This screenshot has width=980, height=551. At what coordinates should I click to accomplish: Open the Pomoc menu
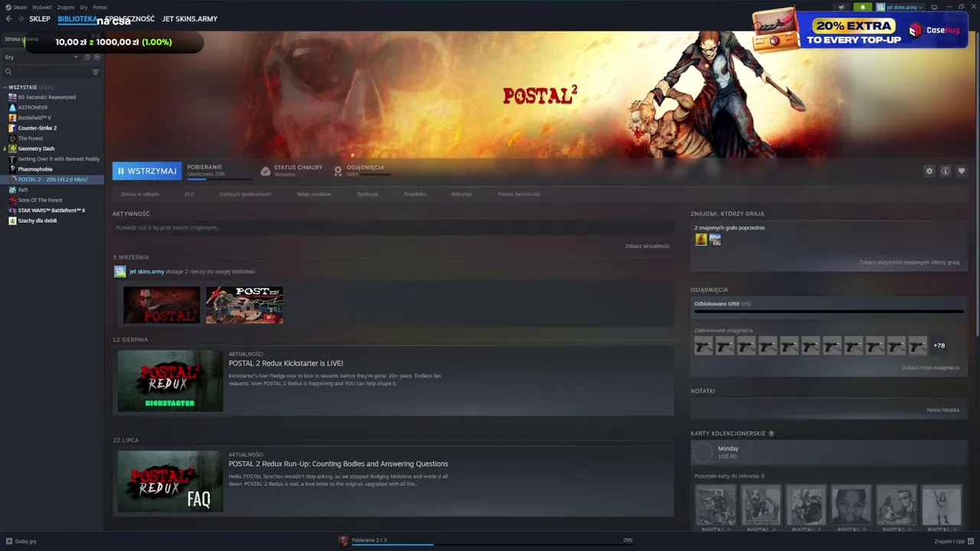click(100, 7)
